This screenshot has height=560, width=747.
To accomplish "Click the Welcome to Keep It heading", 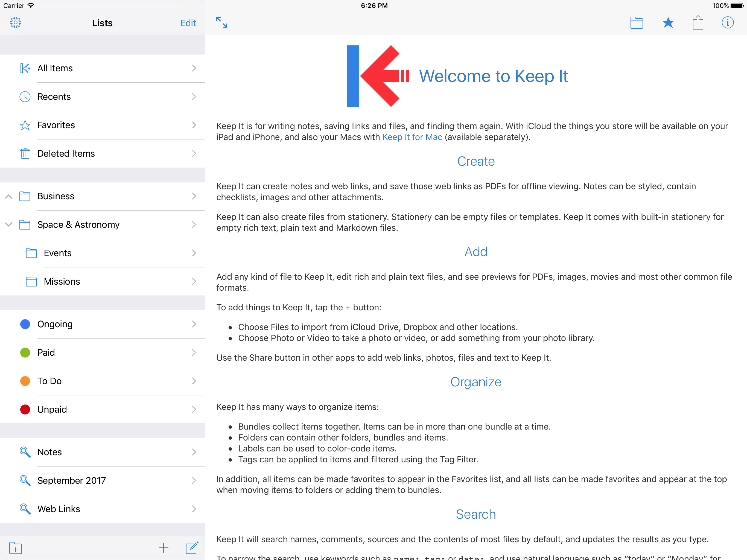I will (x=493, y=76).
